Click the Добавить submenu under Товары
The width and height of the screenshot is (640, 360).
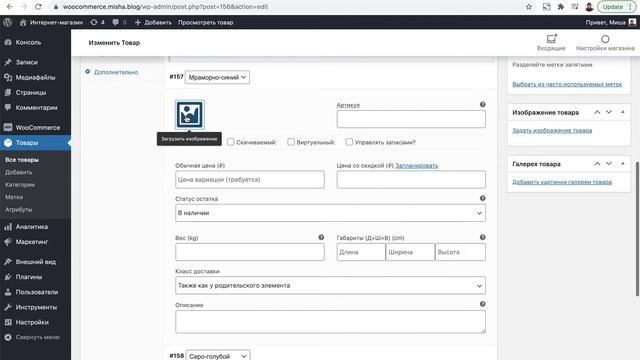(x=18, y=172)
